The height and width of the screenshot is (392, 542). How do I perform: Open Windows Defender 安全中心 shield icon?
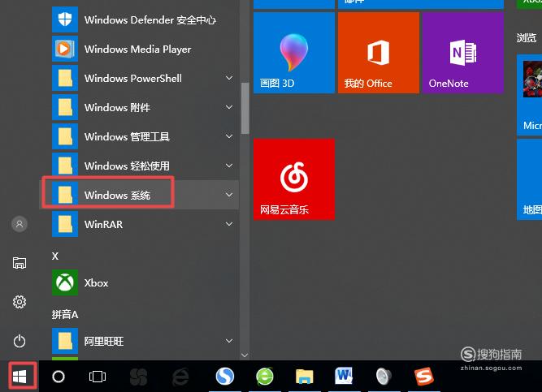(65, 19)
